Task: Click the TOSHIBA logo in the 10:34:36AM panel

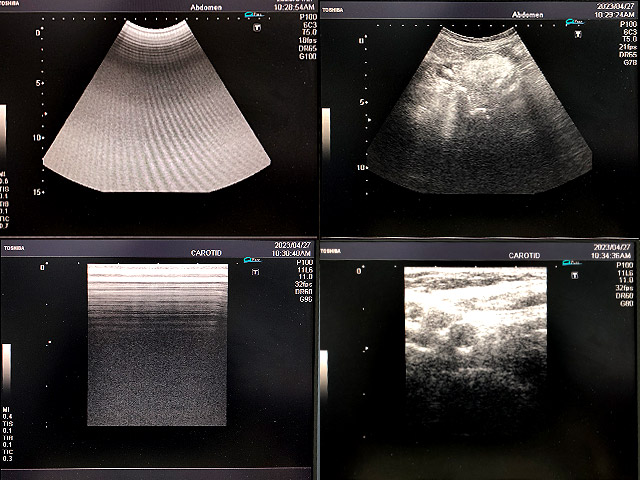Action: [x=331, y=251]
